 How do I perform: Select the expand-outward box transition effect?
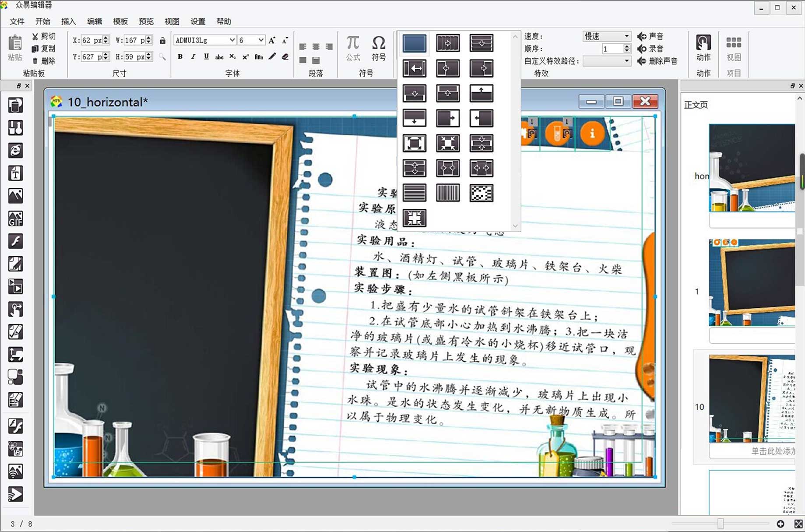414,143
